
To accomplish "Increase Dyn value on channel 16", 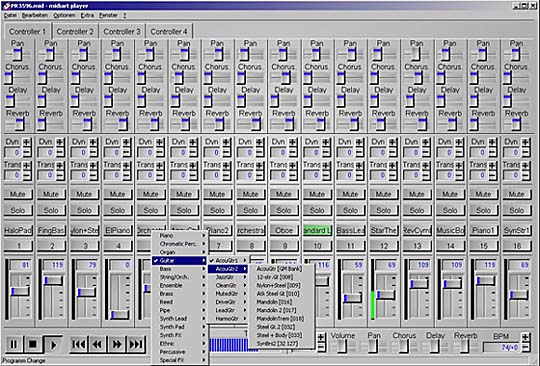I will pyautogui.click(x=526, y=142).
